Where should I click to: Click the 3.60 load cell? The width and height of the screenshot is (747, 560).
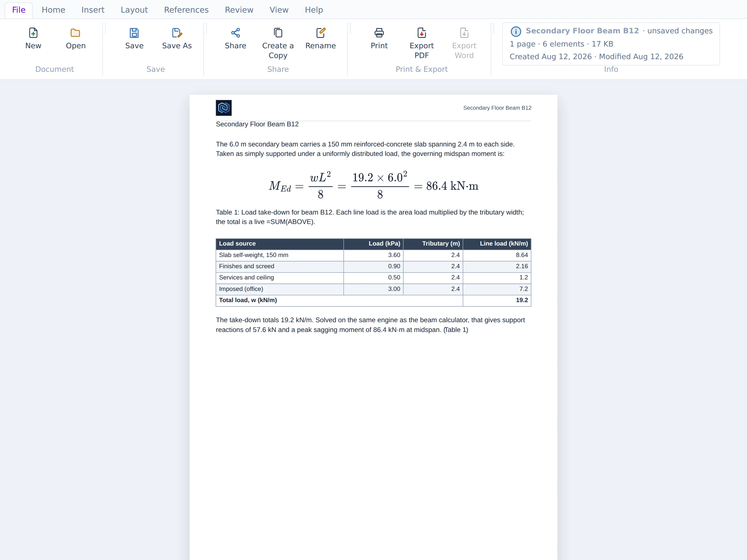(x=373, y=255)
